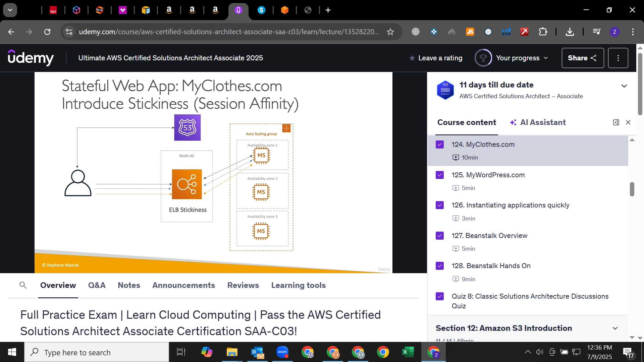Open the Q&A tab
The image size is (644, 362).
tap(97, 285)
